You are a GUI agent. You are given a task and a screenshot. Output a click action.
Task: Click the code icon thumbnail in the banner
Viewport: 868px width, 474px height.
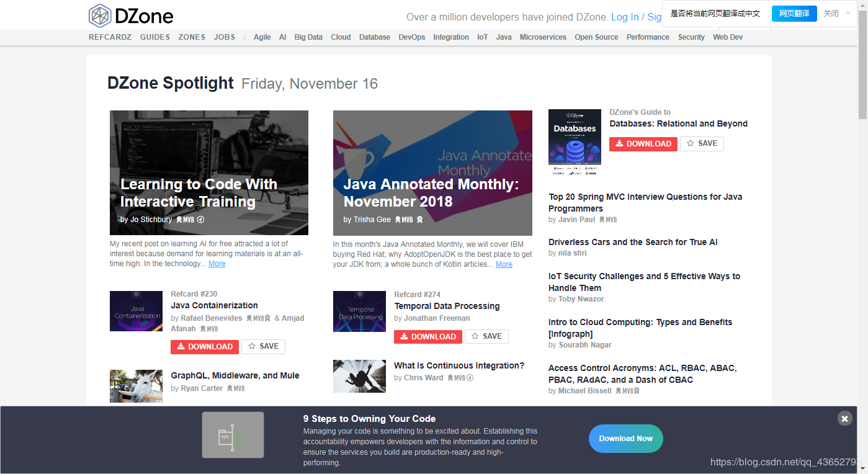click(x=233, y=435)
